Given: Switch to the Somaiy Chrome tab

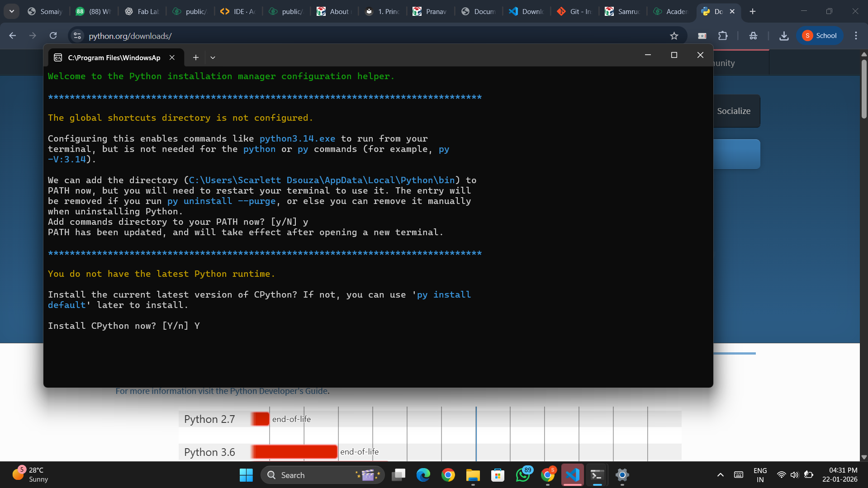Looking at the screenshot, I should click(45, 11).
